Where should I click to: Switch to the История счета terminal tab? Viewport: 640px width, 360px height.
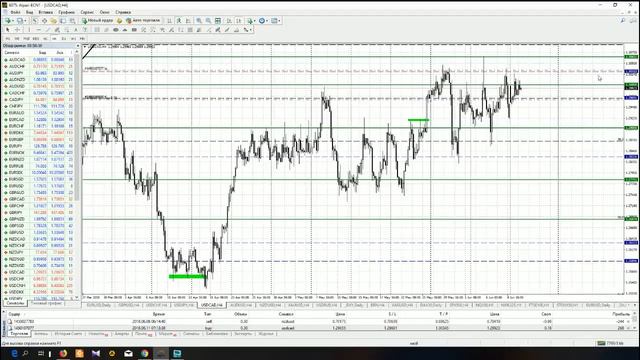click(x=68, y=334)
